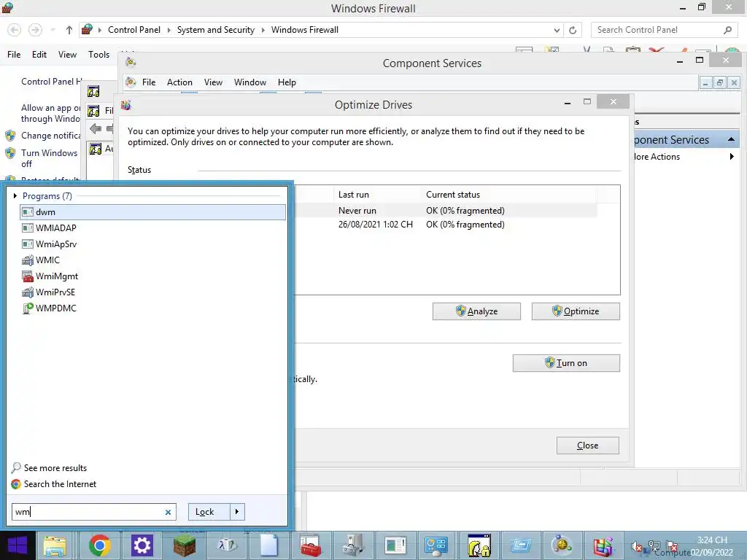Open Component Services Action menu
The width and height of the screenshot is (747, 560).
(179, 82)
